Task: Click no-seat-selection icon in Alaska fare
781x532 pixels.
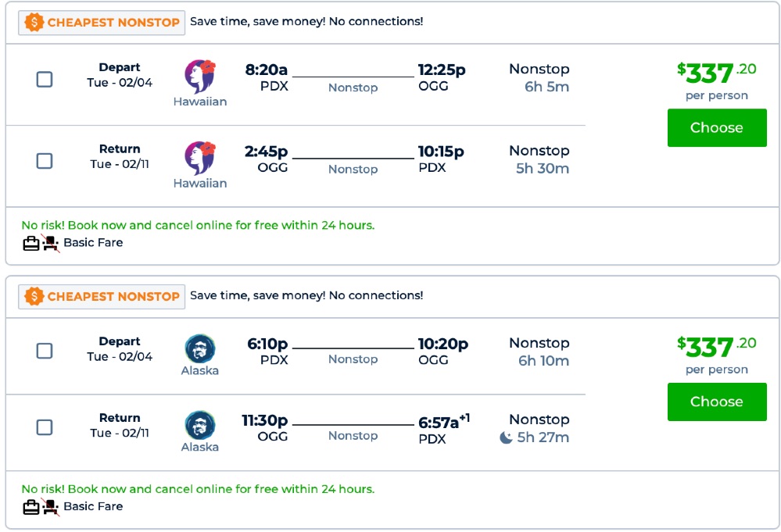Action: click(x=51, y=507)
